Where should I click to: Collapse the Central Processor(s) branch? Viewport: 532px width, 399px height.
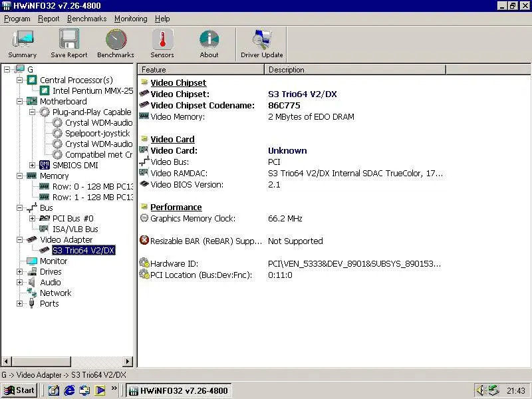20,80
